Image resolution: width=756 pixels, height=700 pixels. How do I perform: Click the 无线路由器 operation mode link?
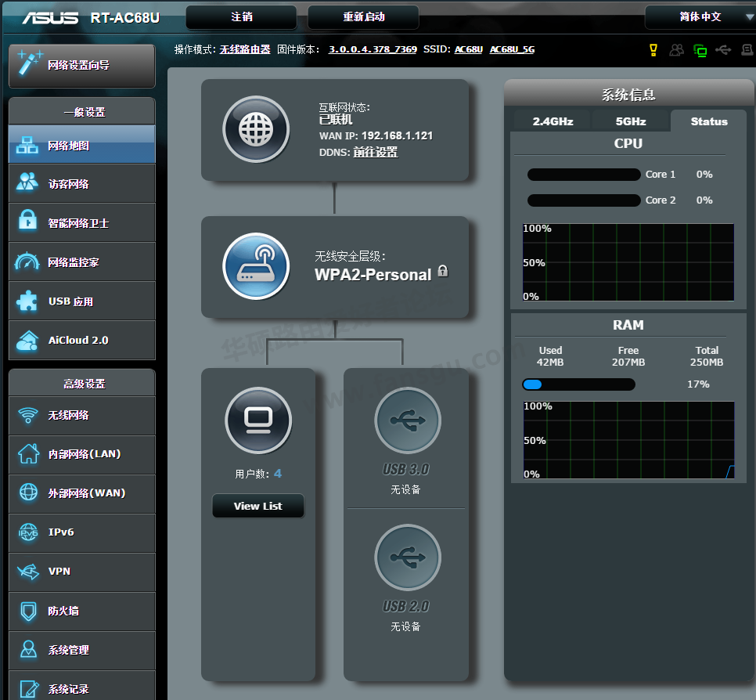(x=245, y=49)
